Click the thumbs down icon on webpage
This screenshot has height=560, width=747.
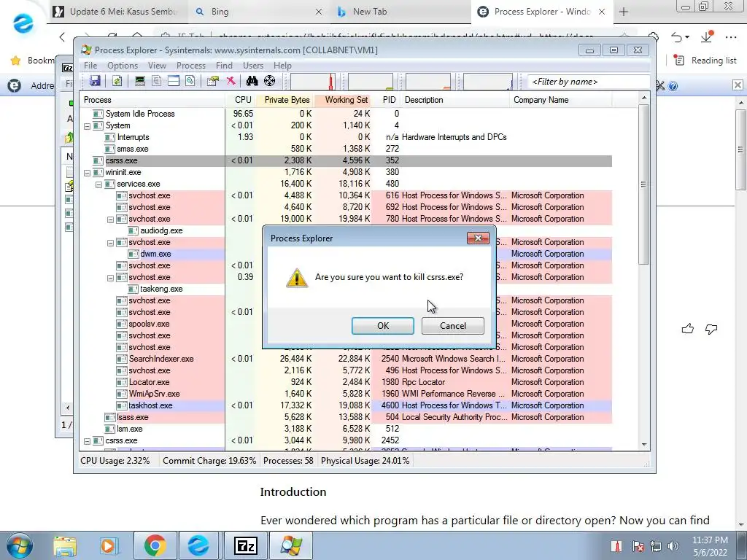click(x=711, y=329)
